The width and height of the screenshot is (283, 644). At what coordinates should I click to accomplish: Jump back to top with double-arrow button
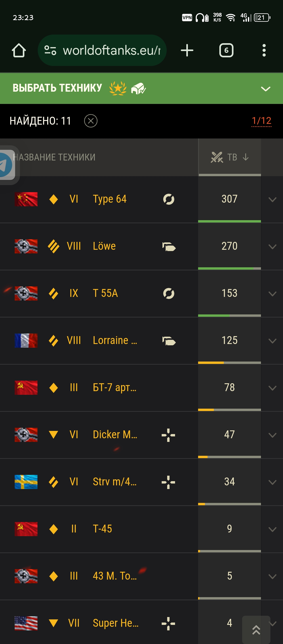(x=256, y=630)
